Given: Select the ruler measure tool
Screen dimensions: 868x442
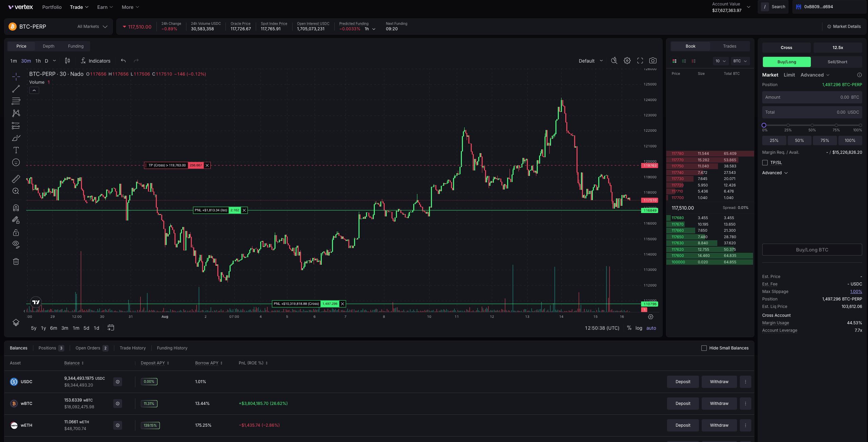Looking at the screenshot, I should coord(16,179).
